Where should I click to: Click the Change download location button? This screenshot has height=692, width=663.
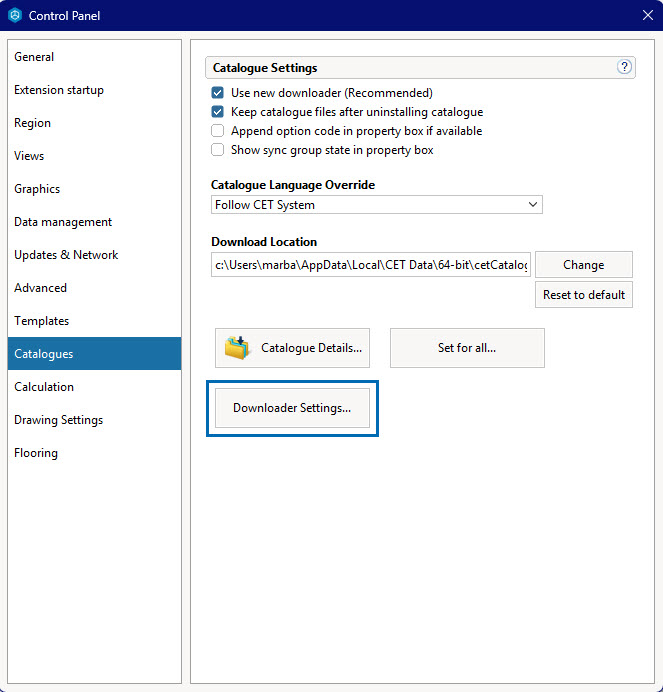584,265
